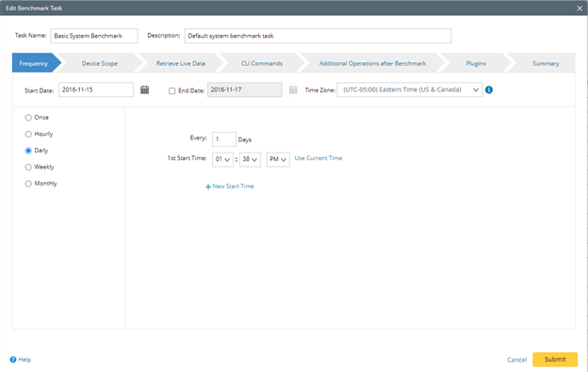Select the Once frequency option
Viewport: 588px width, 372px height.
point(28,118)
